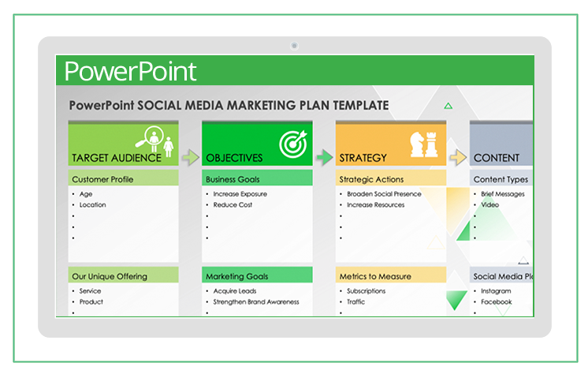Select the Increase Exposure bullet

(240, 194)
